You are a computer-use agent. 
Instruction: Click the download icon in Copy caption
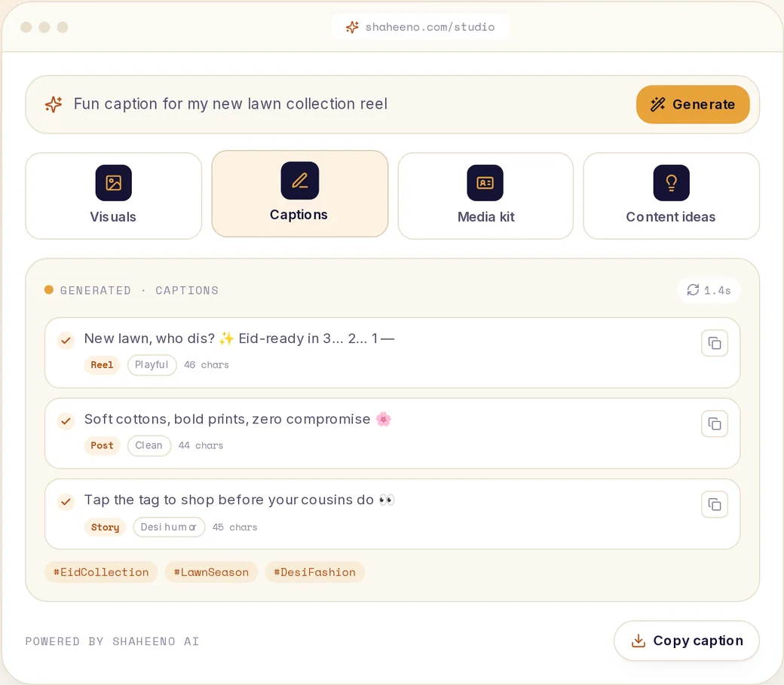[x=639, y=641]
